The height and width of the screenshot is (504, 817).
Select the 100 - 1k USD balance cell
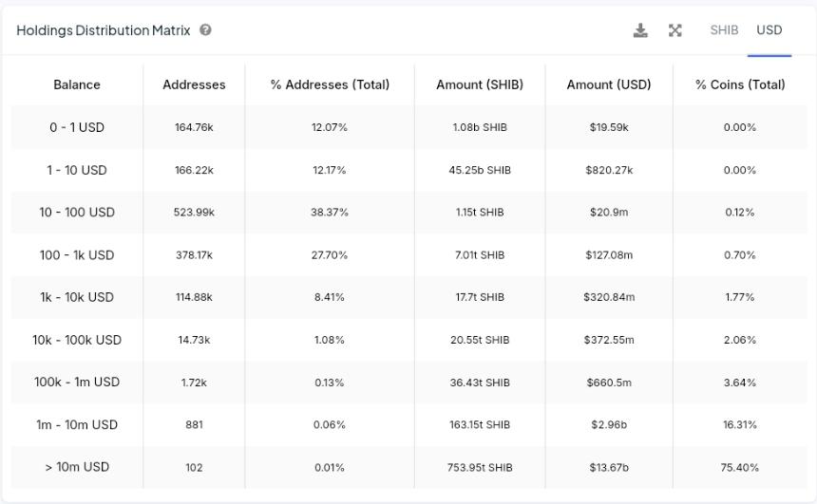tap(77, 255)
